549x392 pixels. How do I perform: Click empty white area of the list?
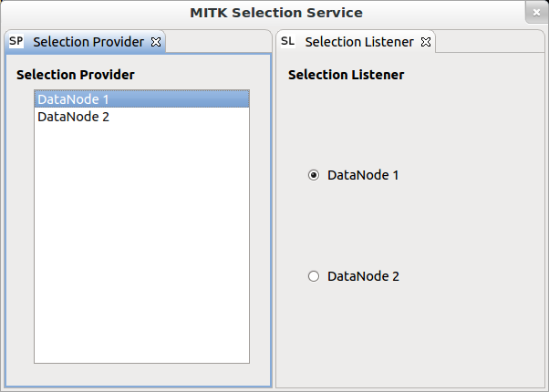click(x=141, y=242)
